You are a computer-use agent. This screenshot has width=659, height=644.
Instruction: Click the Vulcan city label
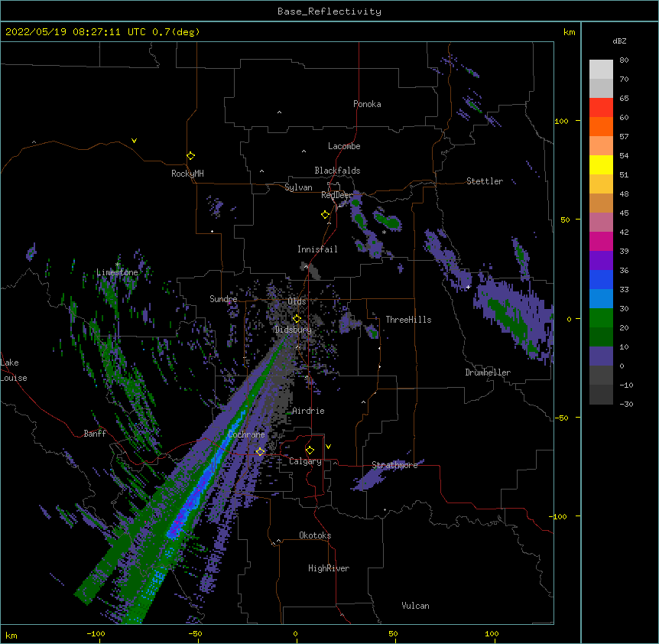point(415,606)
